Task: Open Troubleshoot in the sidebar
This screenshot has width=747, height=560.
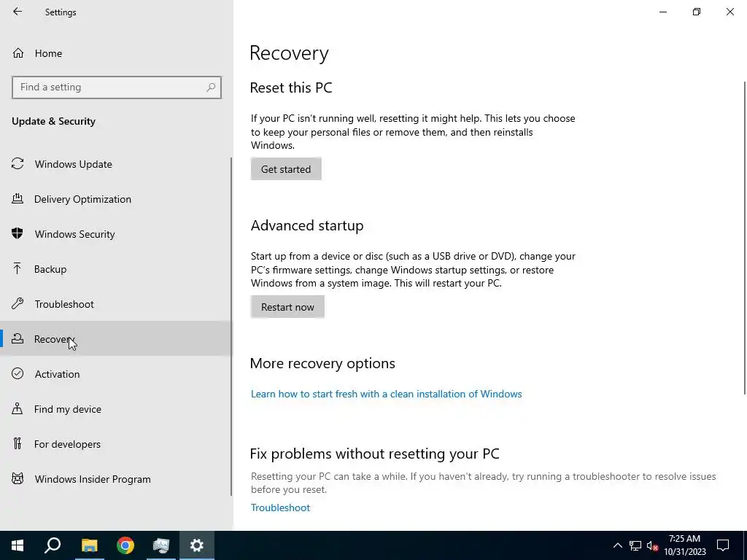Action: (x=115, y=304)
